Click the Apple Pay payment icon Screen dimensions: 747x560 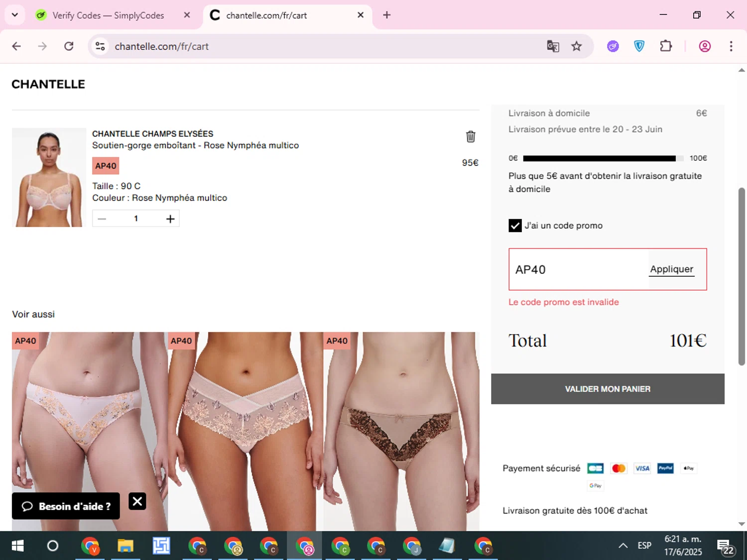[689, 468]
